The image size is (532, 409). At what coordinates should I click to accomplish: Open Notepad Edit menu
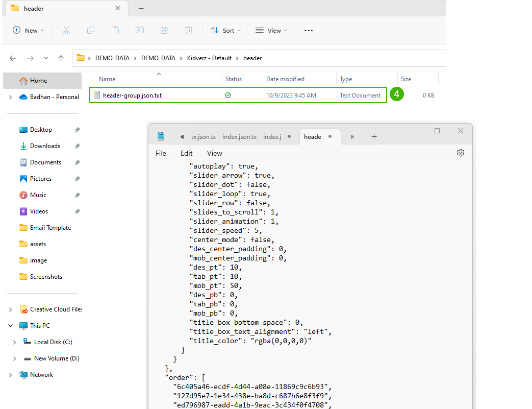186,153
